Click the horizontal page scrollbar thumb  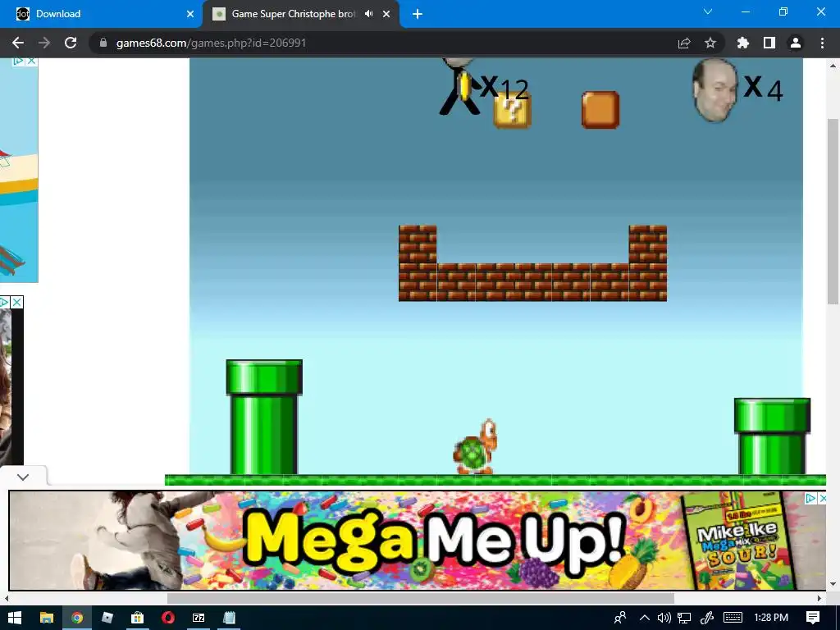[421, 598]
